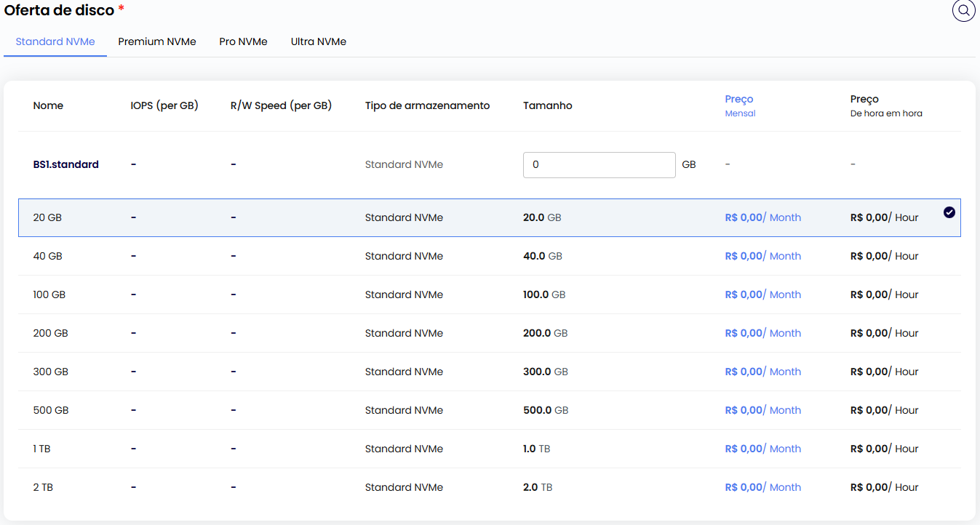Click the monthly price of the 2 TB row

(x=762, y=487)
